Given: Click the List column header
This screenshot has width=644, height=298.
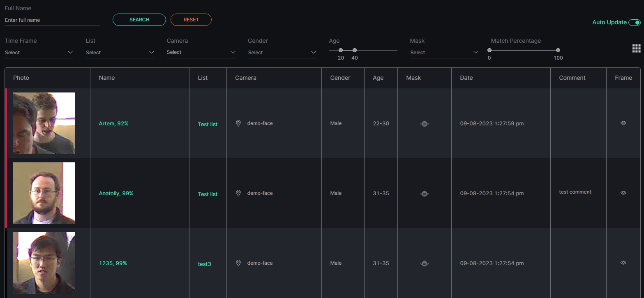Looking at the screenshot, I should [203, 78].
